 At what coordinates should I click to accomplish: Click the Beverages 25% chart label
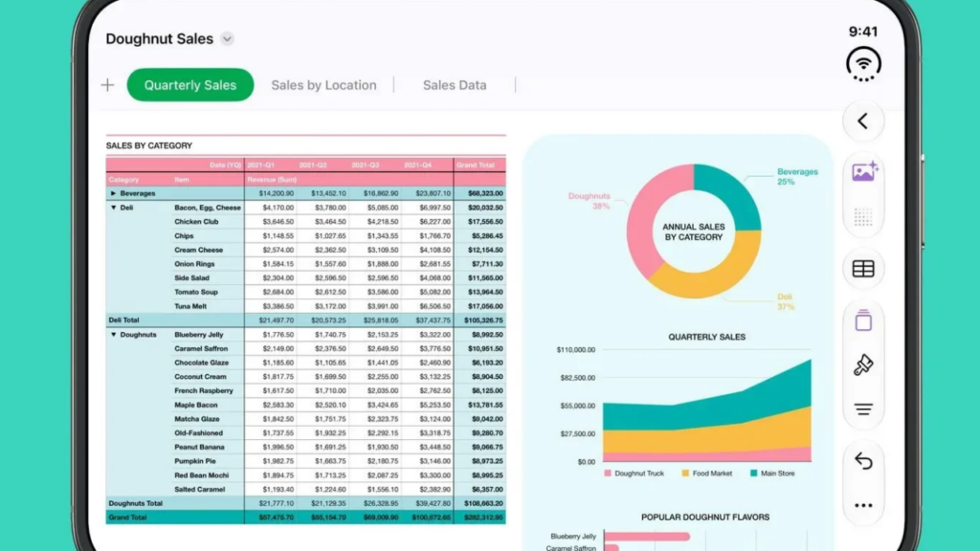click(797, 177)
